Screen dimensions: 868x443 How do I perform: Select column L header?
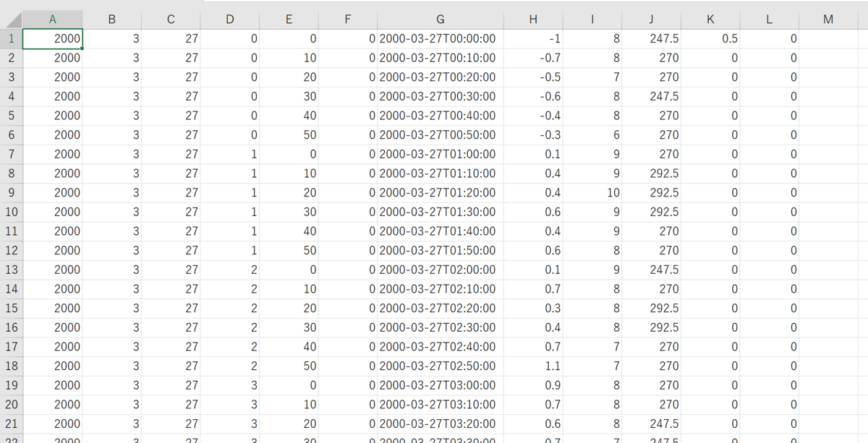point(769,20)
